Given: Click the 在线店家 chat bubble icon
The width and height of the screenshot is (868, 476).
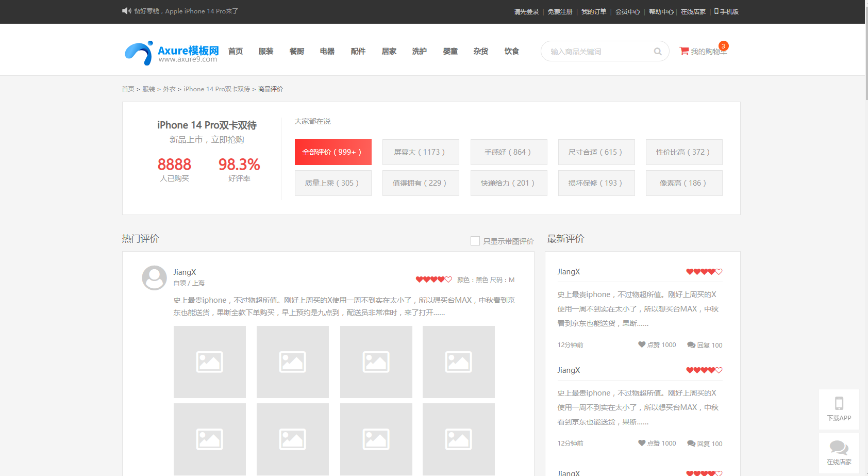Looking at the screenshot, I should [839, 448].
